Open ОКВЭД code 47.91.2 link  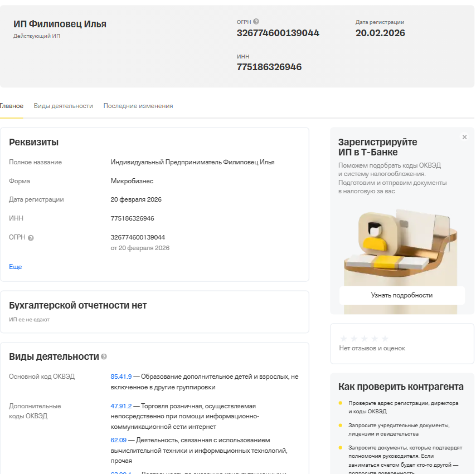point(120,405)
